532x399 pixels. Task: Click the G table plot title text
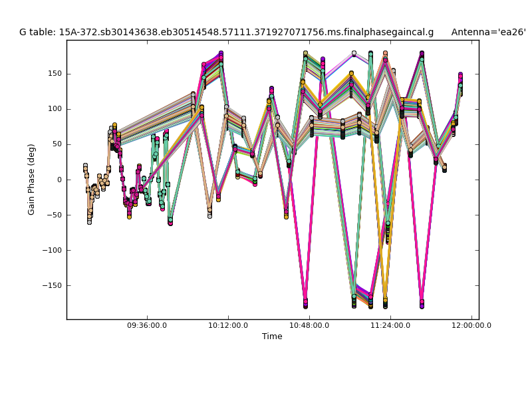click(x=226, y=32)
